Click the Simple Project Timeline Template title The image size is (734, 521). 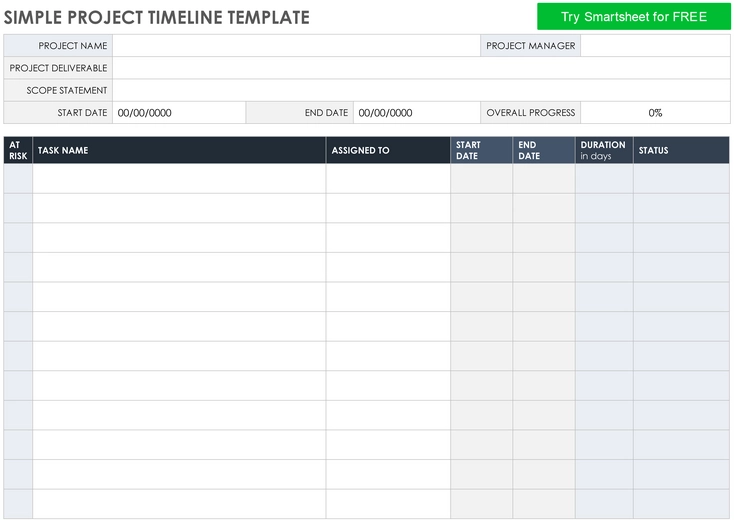click(x=156, y=17)
